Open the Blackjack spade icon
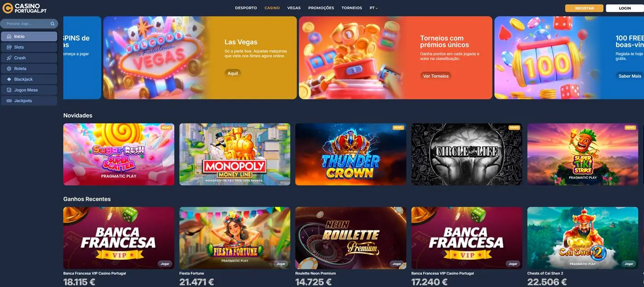The image size is (644, 287). 9,79
